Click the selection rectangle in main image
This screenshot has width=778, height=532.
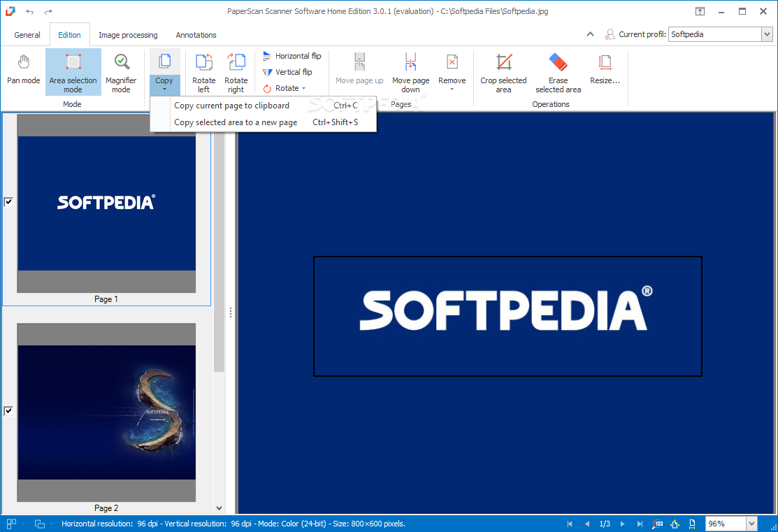point(507,316)
